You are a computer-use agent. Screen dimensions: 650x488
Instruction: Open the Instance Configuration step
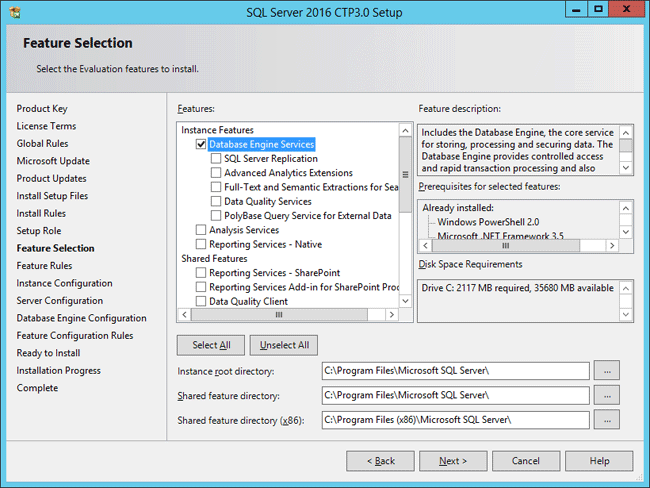(x=64, y=283)
